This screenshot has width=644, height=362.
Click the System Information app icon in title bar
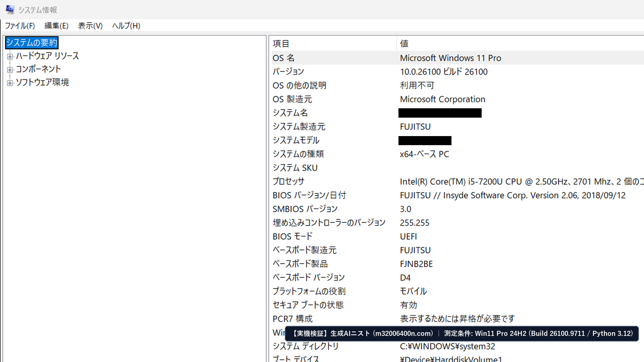pos(10,10)
